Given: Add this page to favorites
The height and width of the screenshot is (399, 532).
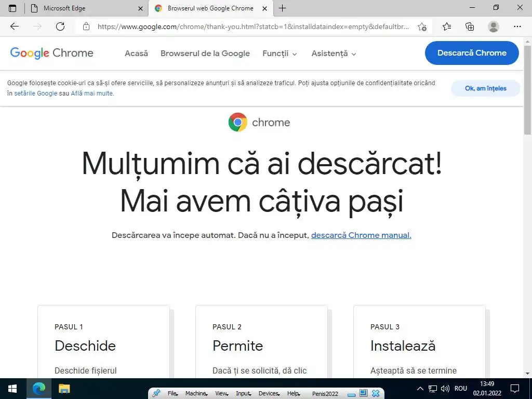Looking at the screenshot, I should point(422,26).
